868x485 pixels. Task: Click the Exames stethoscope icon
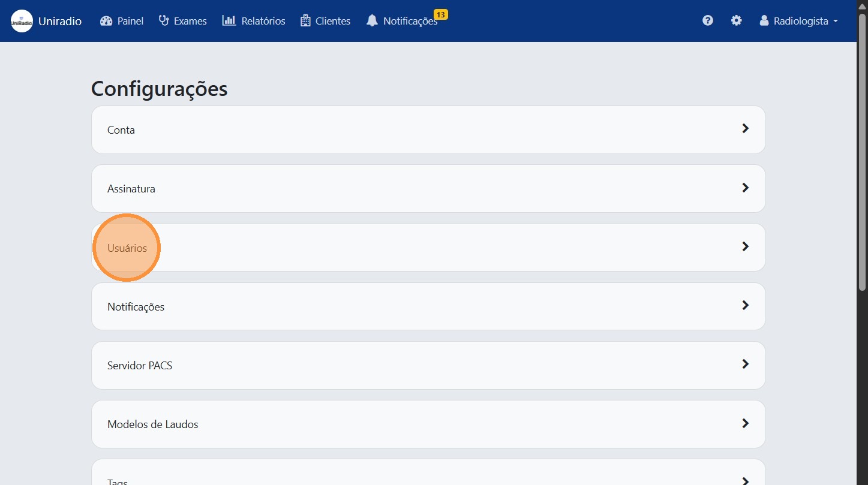click(x=164, y=21)
